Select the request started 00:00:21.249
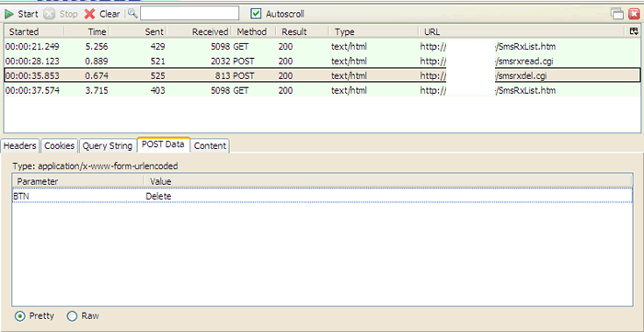644x332 pixels. coord(322,47)
